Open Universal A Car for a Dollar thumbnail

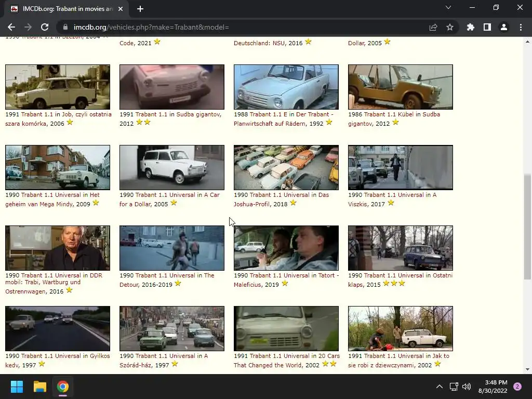pyautogui.click(x=171, y=168)
